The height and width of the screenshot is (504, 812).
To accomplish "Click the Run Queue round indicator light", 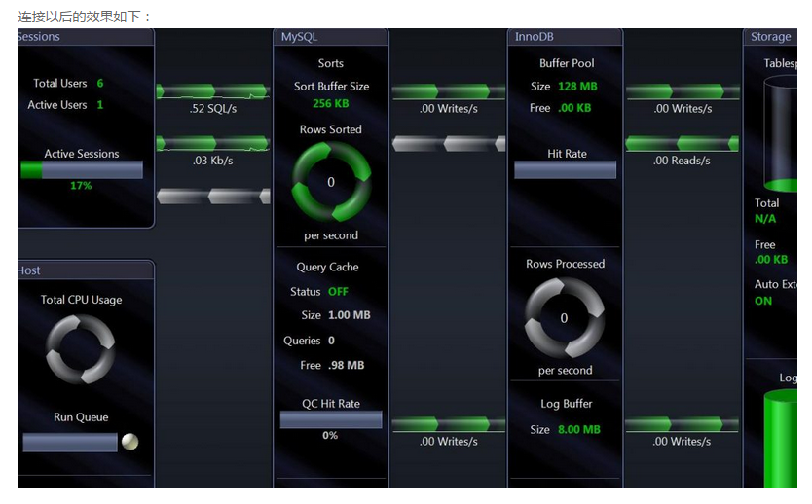I will 130,442.
